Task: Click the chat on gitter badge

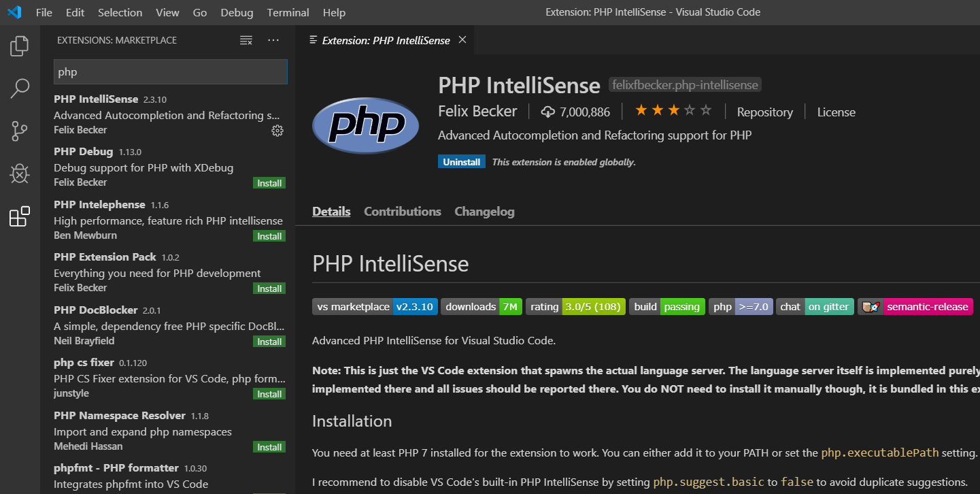Action: tap(815, 307)
